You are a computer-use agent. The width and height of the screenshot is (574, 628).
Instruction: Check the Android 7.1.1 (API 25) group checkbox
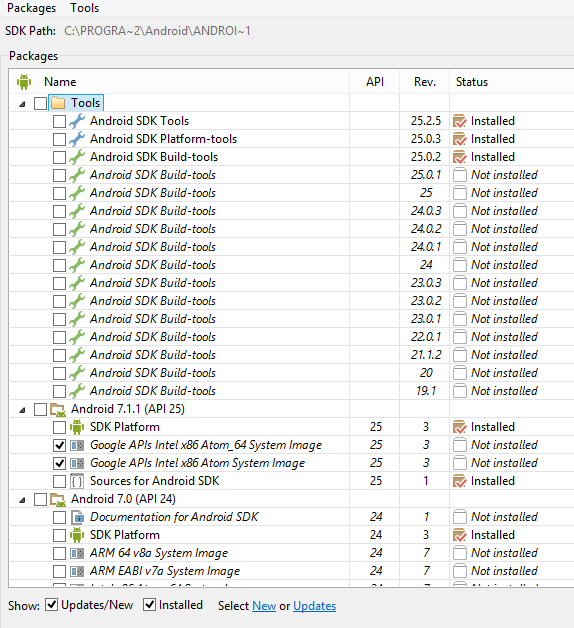(40, 409)
